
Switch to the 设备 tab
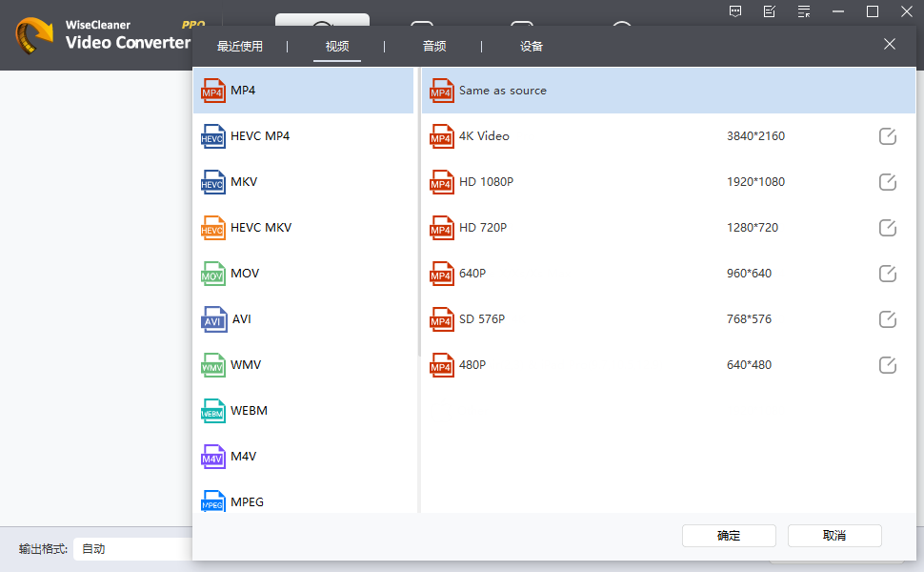point(531,46)
